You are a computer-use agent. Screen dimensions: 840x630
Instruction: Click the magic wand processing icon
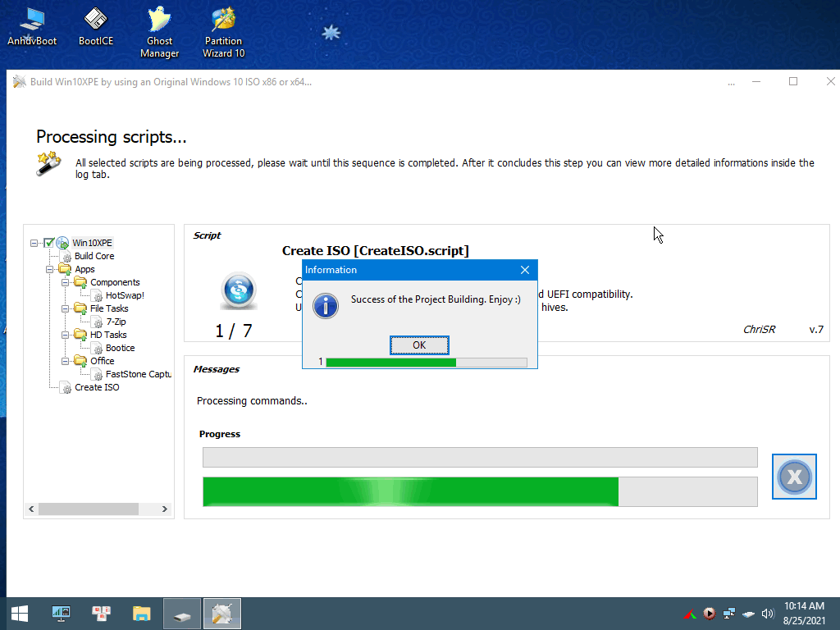click(x=48, y=163)
